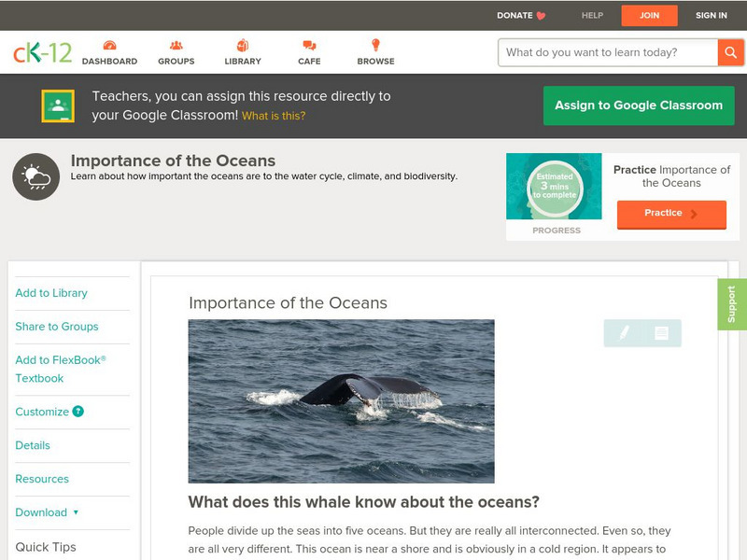Click the Google Classroom icon
Image resolution: width=747 pixels, height=560 pixels.
(58, 105)
